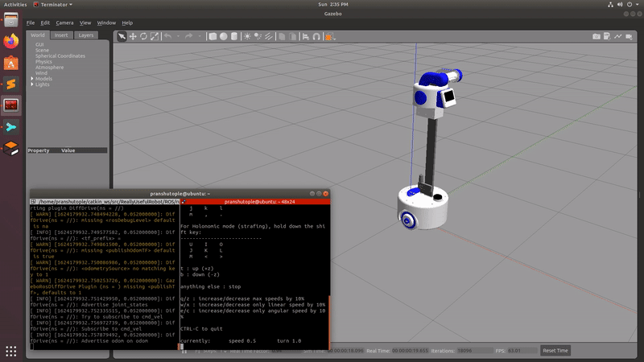Click the video record icon

(x=629, y=36)
